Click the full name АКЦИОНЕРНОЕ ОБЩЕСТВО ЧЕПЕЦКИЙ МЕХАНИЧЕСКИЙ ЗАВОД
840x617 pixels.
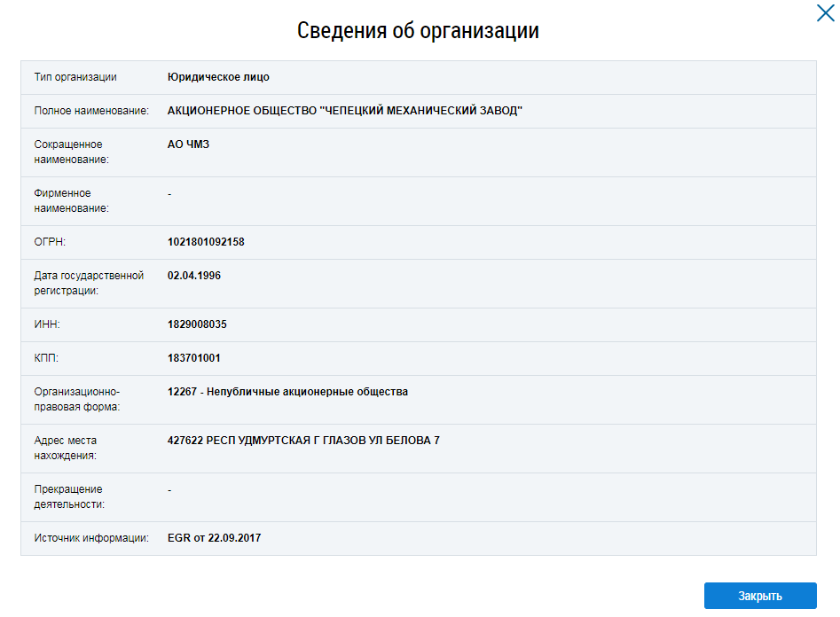click(x=345, y=111)
